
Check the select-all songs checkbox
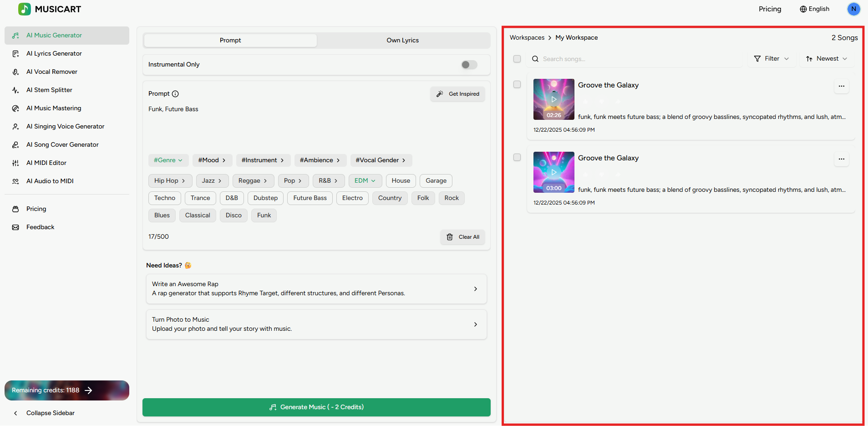point(517,59)
